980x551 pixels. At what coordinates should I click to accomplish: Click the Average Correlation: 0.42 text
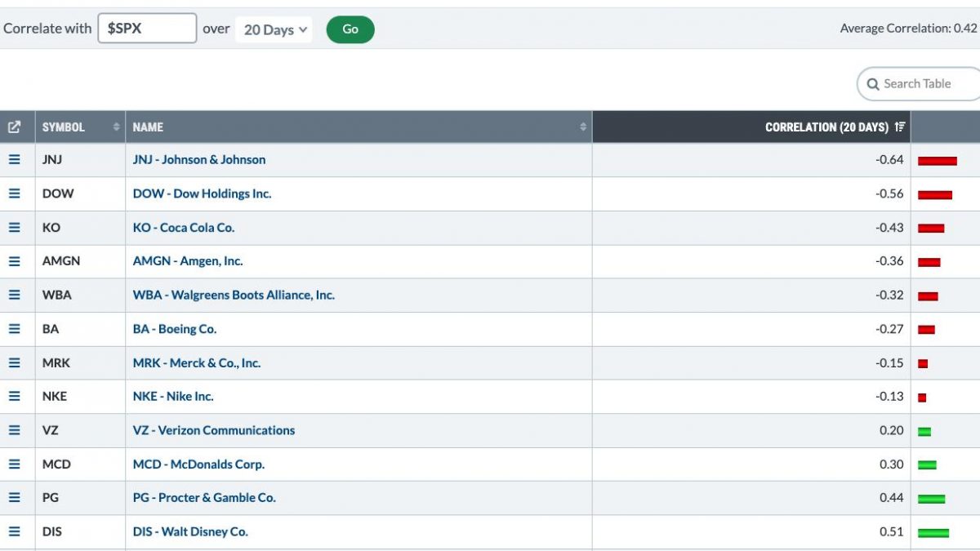click(908, 29)
